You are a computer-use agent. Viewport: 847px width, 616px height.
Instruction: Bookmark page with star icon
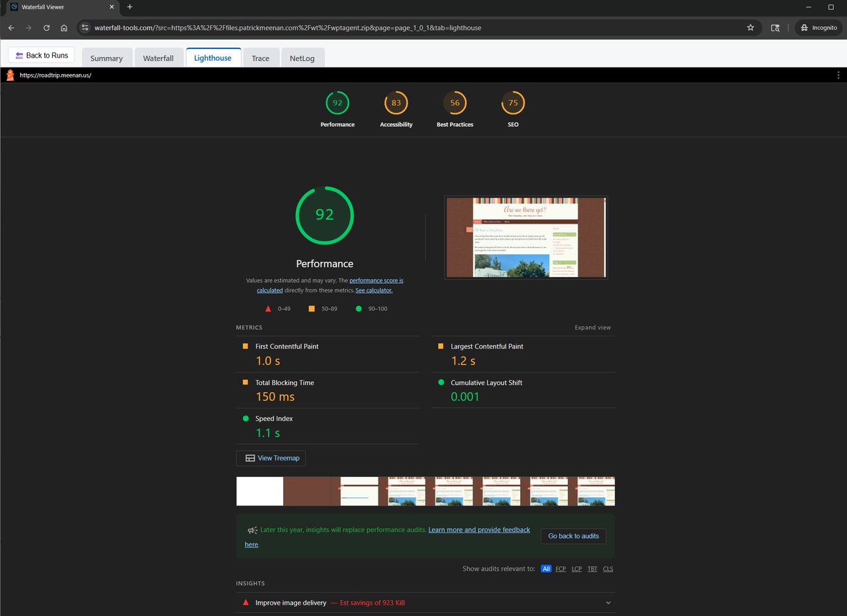750,28
